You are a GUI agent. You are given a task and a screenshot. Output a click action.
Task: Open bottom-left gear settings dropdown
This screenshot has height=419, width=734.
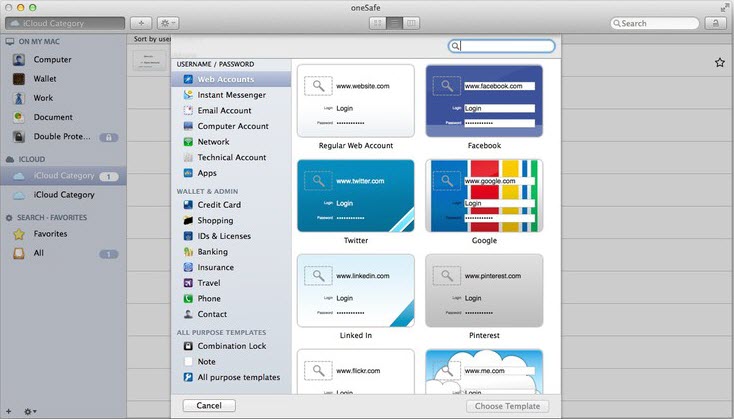(x=30, y=412)
